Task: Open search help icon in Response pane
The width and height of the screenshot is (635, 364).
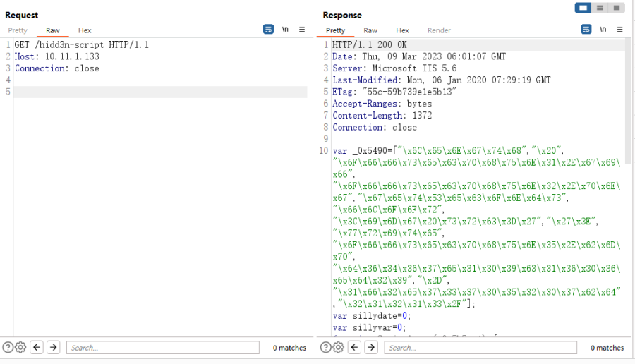Action: pos(325,347)
